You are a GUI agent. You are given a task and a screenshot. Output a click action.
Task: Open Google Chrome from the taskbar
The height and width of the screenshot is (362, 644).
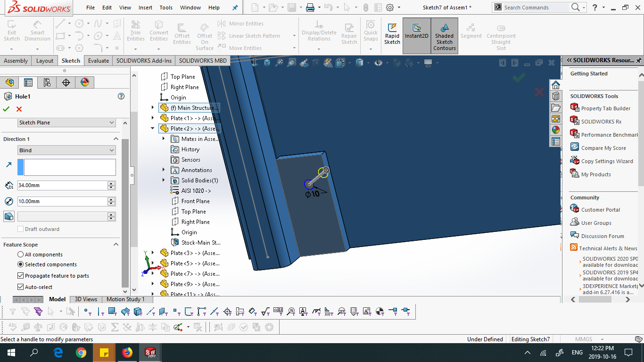pyautogui.click(x=81, y=353)
